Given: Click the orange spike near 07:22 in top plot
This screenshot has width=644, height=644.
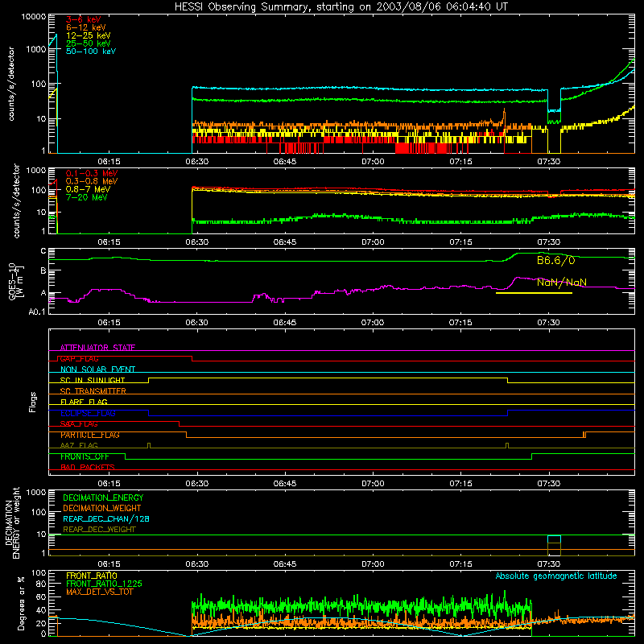Looking at the screenshot, I should pos(504,117).
